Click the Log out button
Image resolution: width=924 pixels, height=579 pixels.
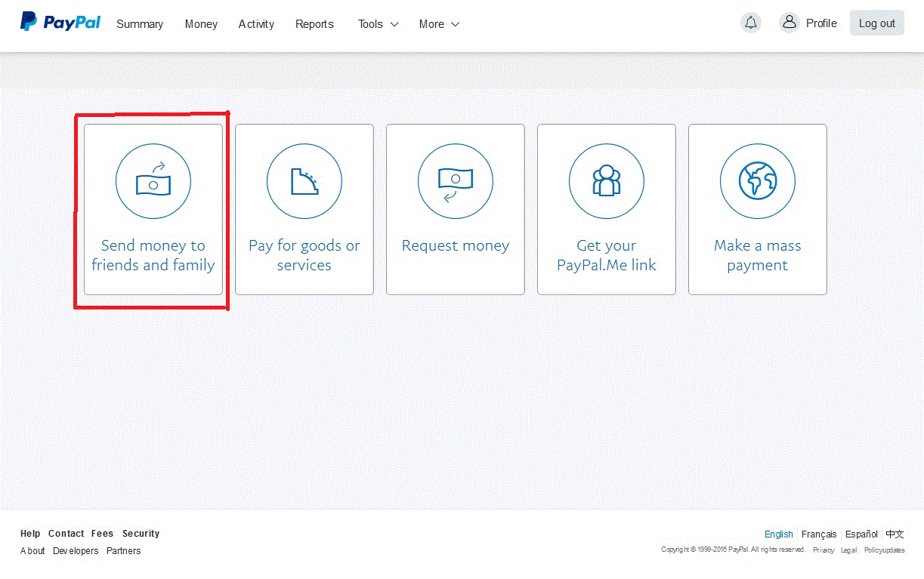877,23
